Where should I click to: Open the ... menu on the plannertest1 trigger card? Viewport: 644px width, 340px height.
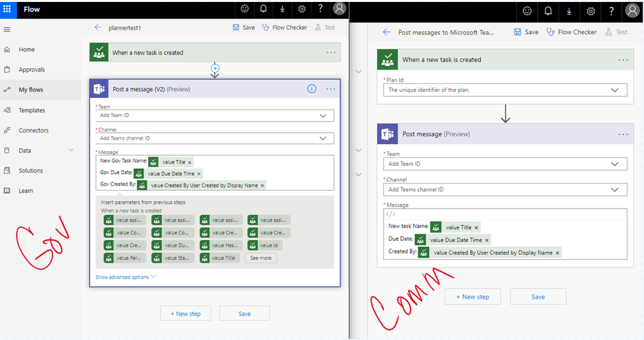[331, 53]
